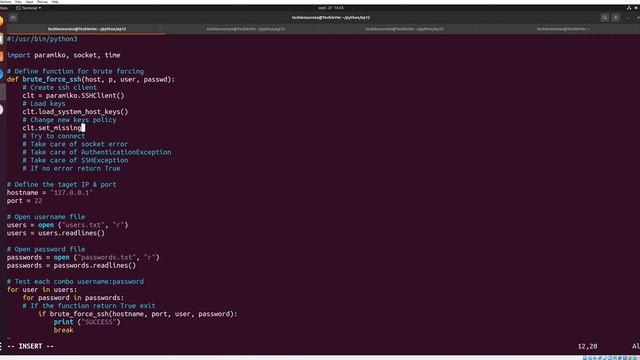The width and height of the screenshot is (640, 360).
Task: Close the third terminal tab
Action: coord(477,29)
